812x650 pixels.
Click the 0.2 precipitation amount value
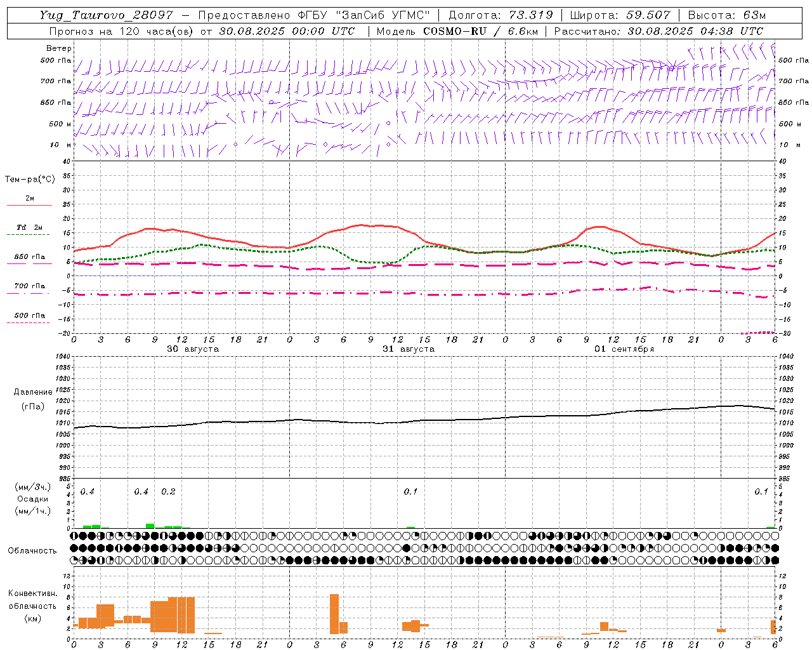click(x=168, y=492)
